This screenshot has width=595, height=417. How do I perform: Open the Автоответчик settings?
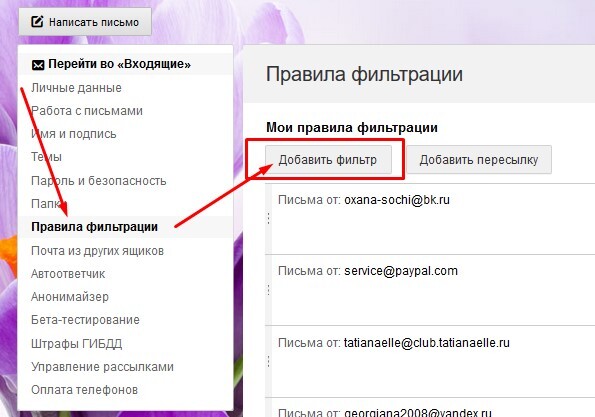68,274
